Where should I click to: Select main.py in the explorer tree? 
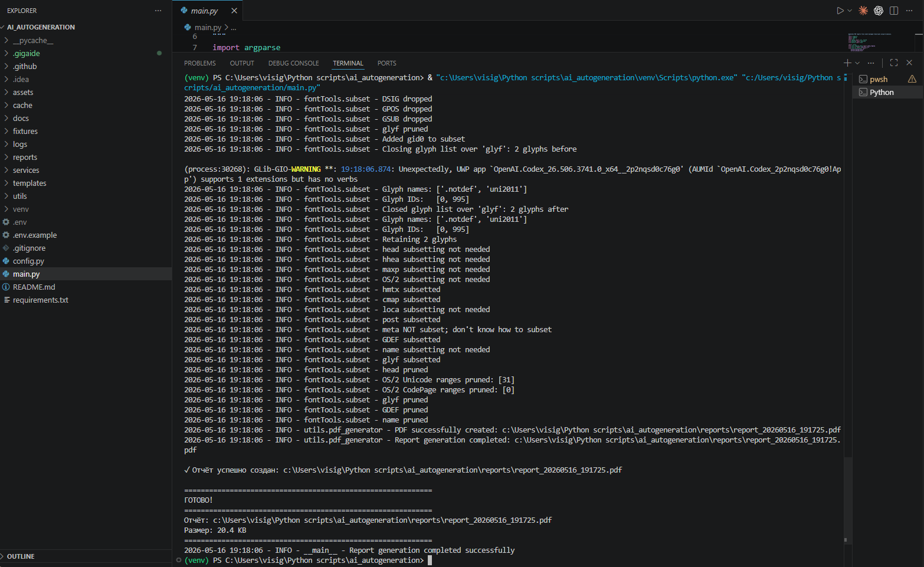click(86, 274)
